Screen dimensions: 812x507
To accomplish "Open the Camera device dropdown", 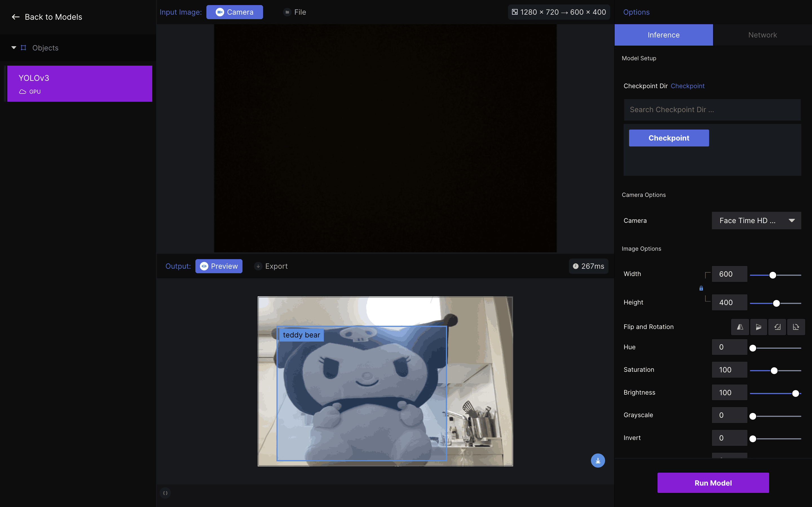I will tap(756, 221).
